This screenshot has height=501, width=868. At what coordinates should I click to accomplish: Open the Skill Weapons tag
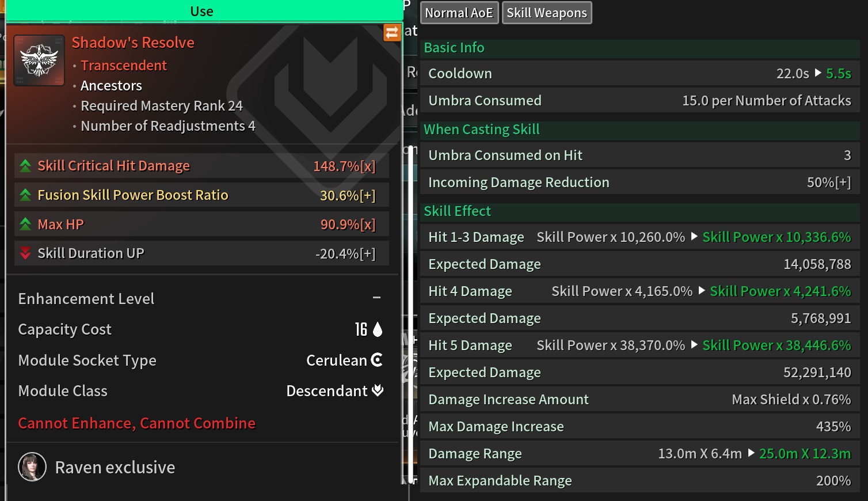click(547, 13)
